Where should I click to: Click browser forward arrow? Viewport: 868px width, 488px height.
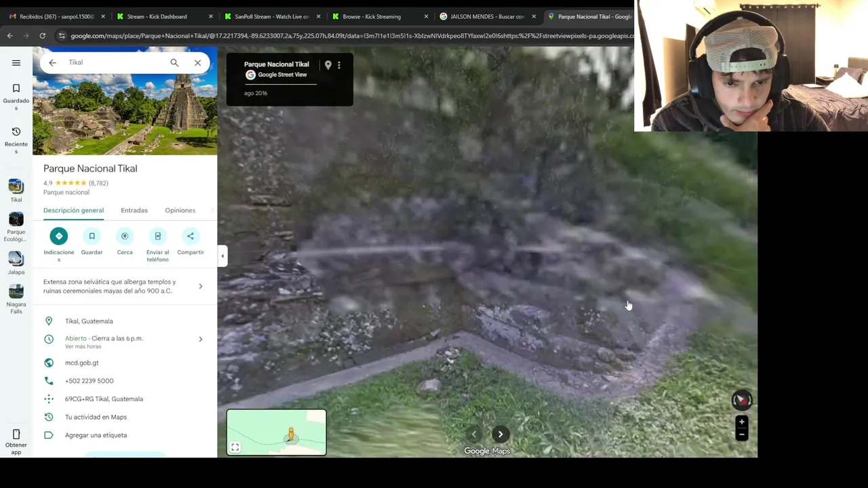26,35
